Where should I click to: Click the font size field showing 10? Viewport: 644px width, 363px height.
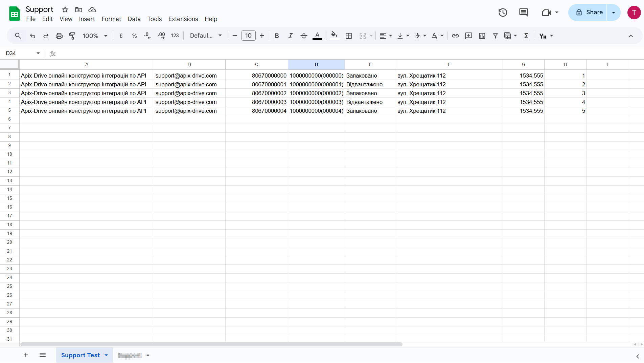[249, 36]
